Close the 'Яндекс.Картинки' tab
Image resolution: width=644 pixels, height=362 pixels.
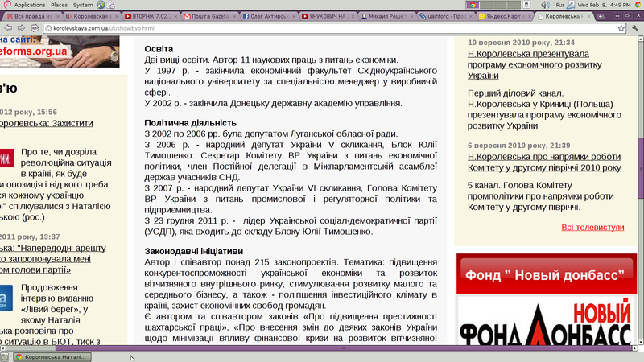pos(530,16)
